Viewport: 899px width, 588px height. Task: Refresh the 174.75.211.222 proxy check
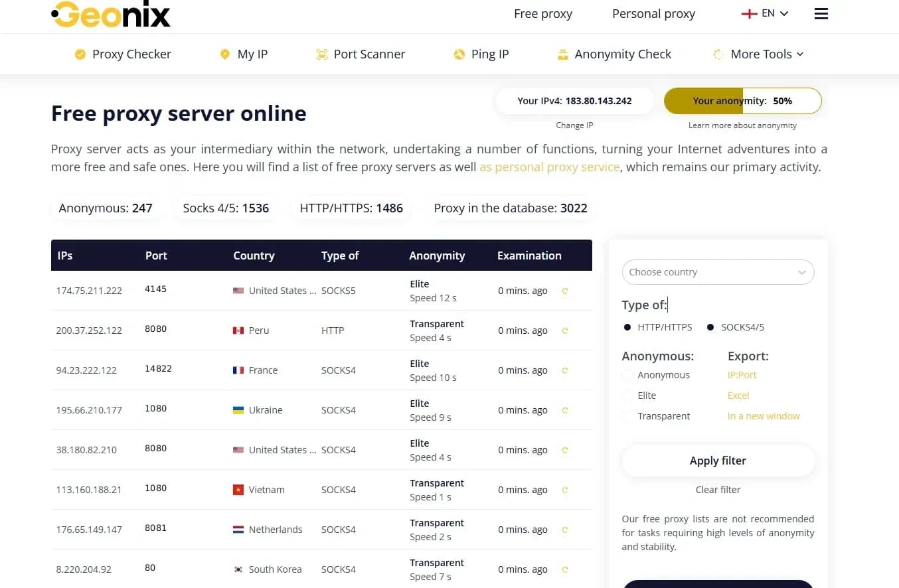pos(565,291)
